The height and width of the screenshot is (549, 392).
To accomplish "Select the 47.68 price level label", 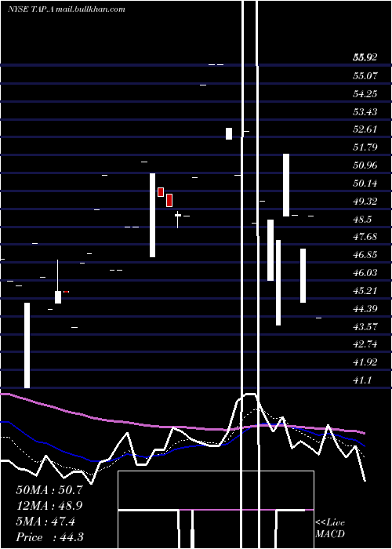I will click(x=365, y=236).
